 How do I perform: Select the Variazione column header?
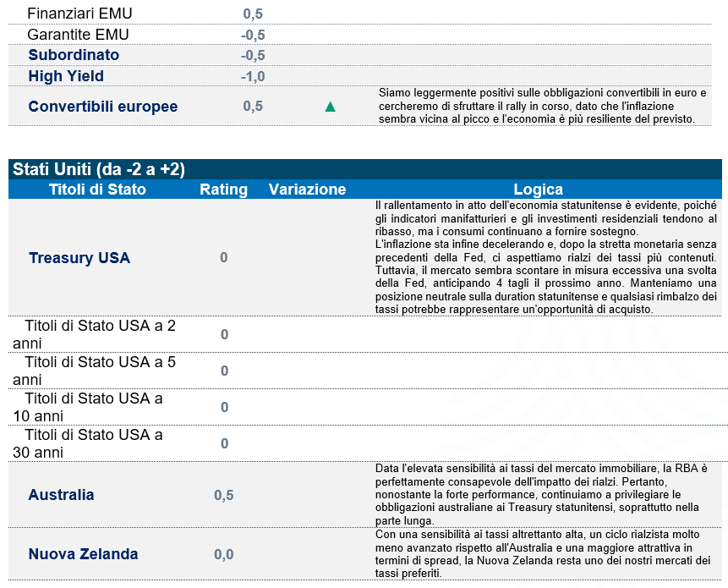tap(307, 190)
